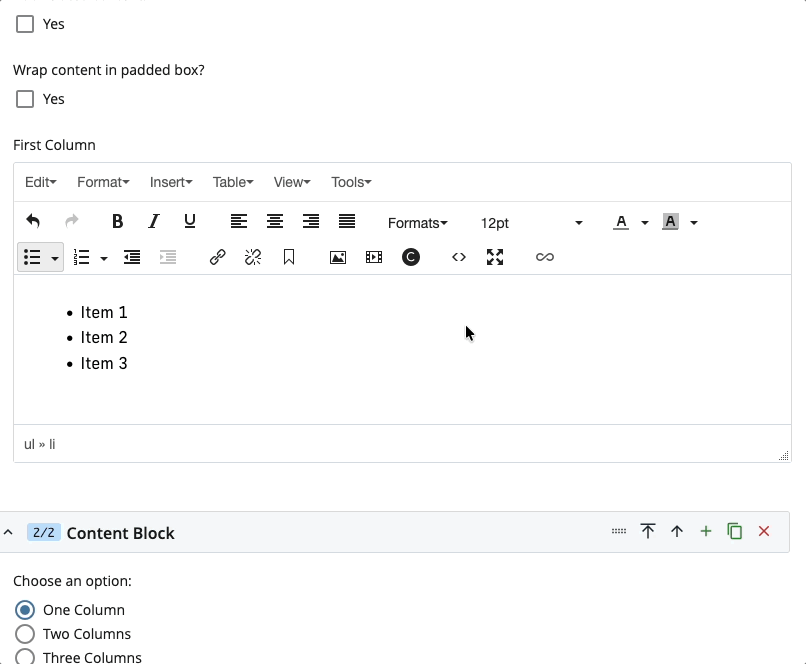Increase indent of list item
This screenshot has height=664, width=806.
(168, 257)
